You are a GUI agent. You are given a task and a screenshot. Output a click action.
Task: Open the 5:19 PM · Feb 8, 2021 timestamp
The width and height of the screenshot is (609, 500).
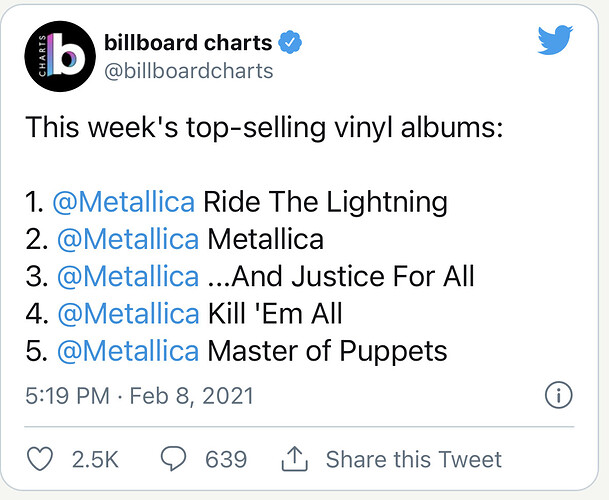pyautogui.click(x=139, y=396)
